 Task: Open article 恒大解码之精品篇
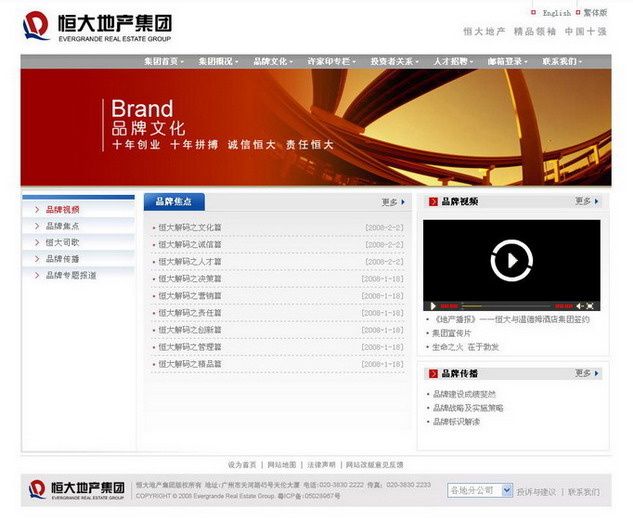190,364
